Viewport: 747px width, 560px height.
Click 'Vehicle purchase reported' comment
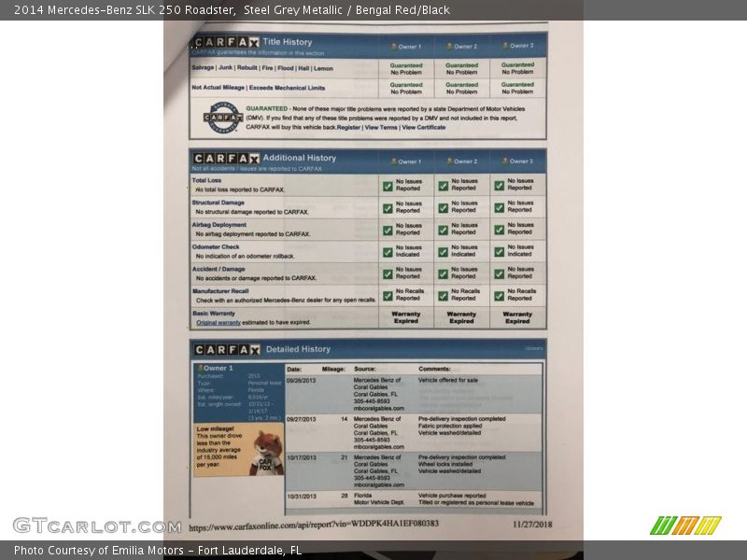coord(452,496)
